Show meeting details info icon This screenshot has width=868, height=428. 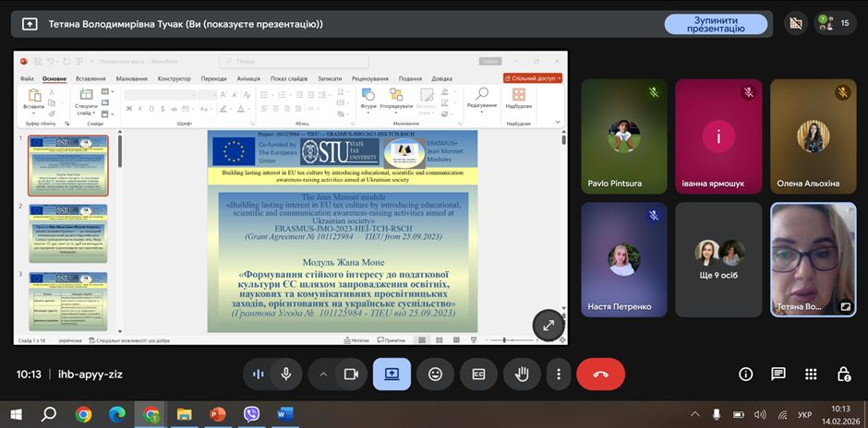click(x=746, y=374)
